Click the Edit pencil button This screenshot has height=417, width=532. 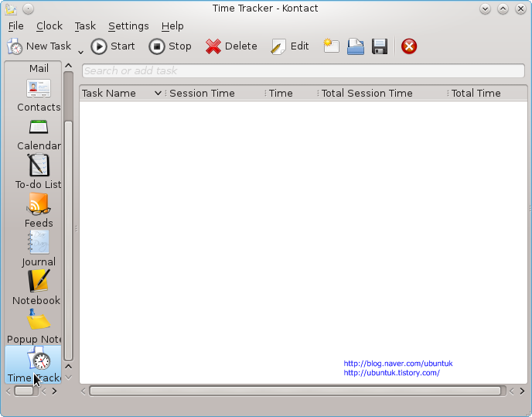[290, 46]
